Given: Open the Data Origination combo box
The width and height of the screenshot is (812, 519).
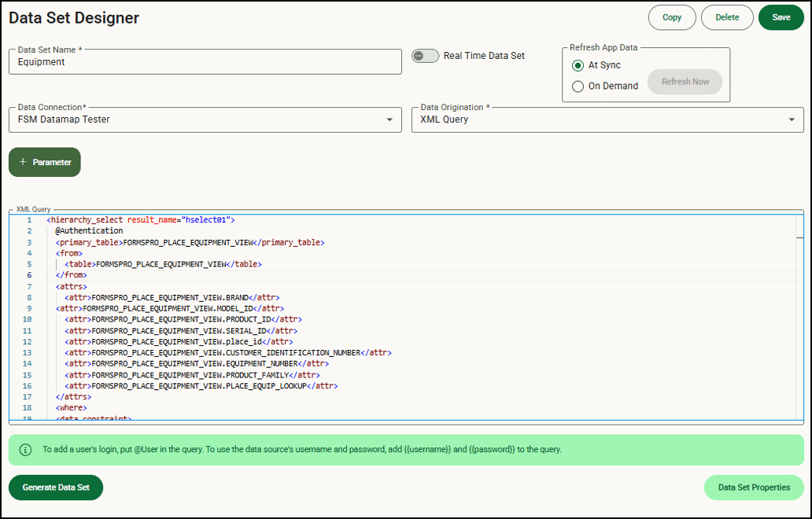Looking at the screenshot, I should pos(606,120).
